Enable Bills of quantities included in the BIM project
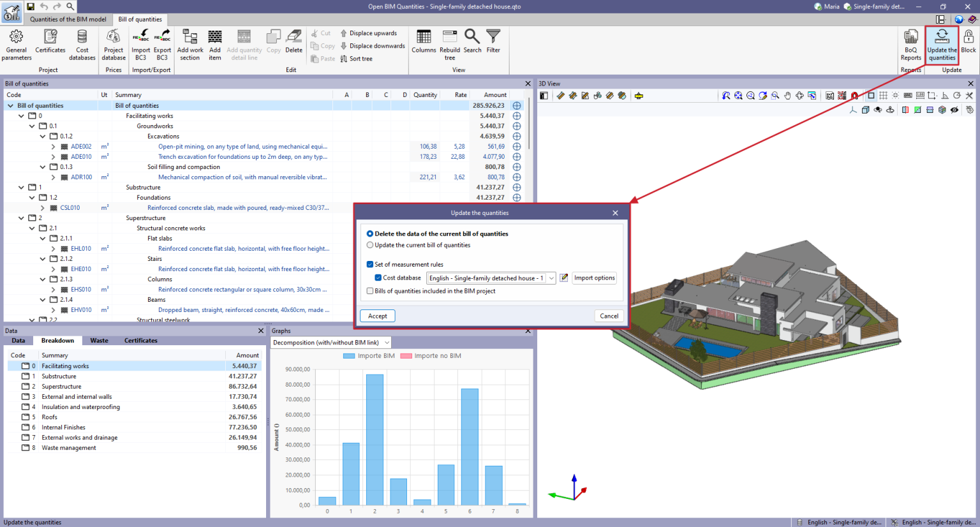The image size is (980, 527). (370, 290)
